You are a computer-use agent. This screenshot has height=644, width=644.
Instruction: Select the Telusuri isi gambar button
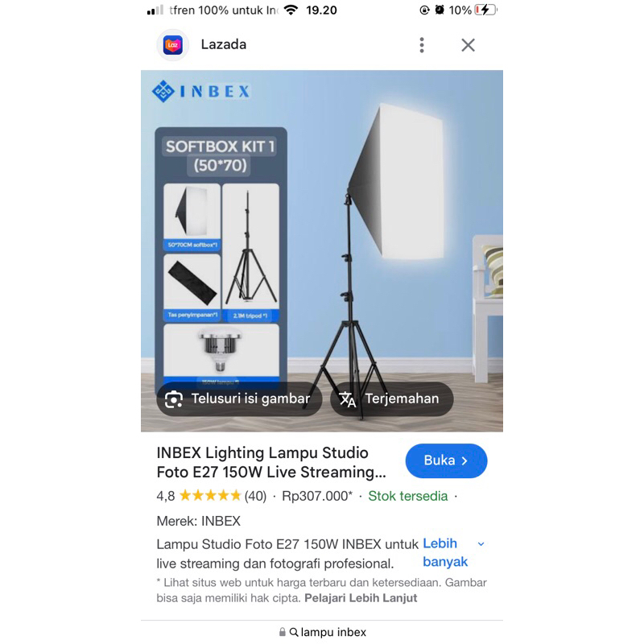(x=239, y=399)
